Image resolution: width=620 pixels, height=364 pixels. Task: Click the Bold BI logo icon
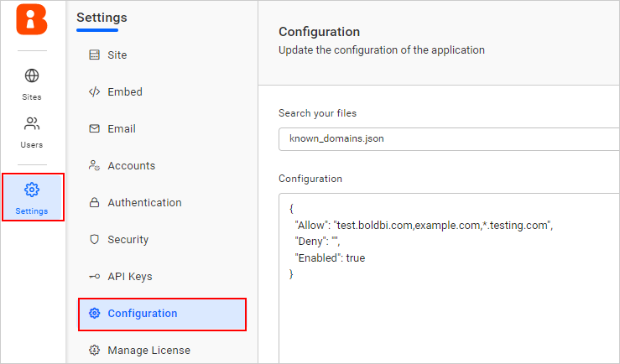[x=32, y=19]
